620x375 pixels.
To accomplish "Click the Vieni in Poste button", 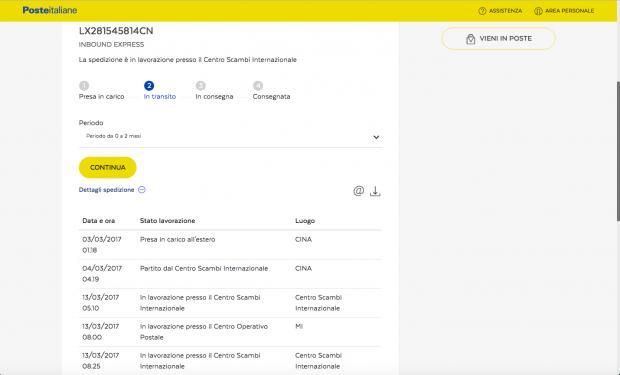I will pyautogui.click(x=499, y=38).
